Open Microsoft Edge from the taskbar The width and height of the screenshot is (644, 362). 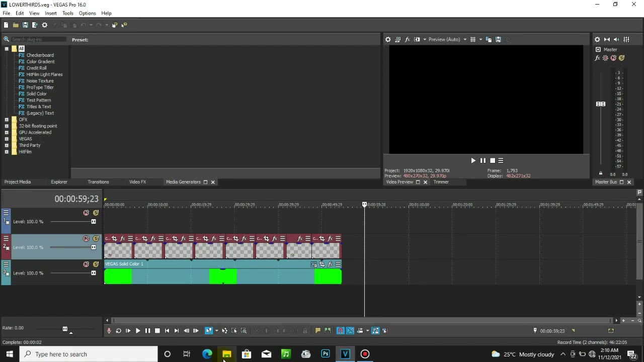207,354
